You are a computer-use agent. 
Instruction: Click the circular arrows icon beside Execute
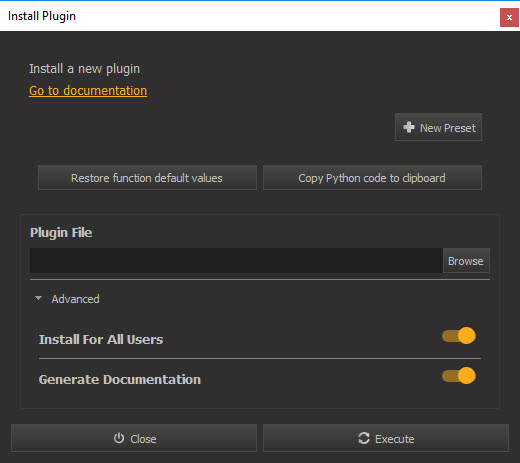pos(364,438)
